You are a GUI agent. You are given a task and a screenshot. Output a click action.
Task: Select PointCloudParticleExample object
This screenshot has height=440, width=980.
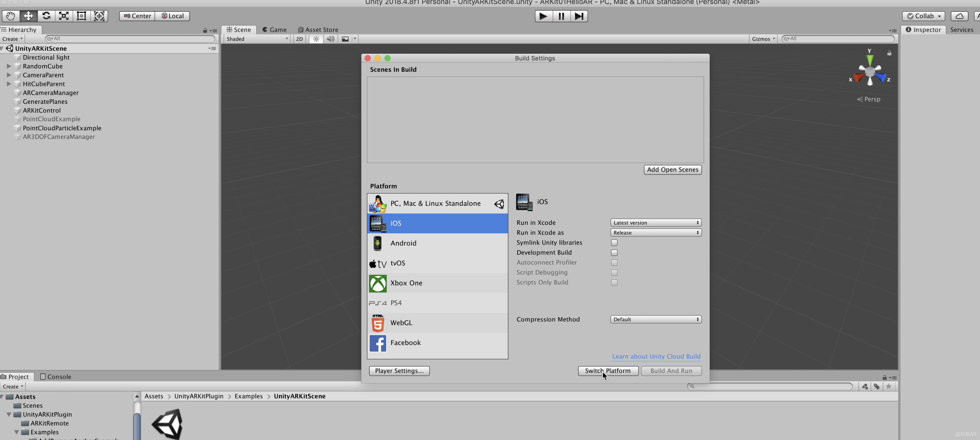click(x=62, y=128)
